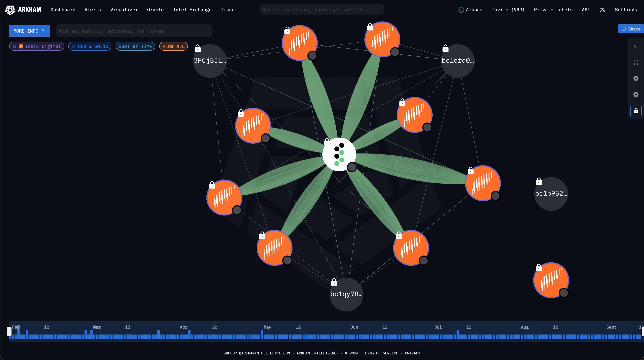This screenshot has width=644, height=360.
Task: Click the fullscreen expand arrows icon
Action: [636, 62]
